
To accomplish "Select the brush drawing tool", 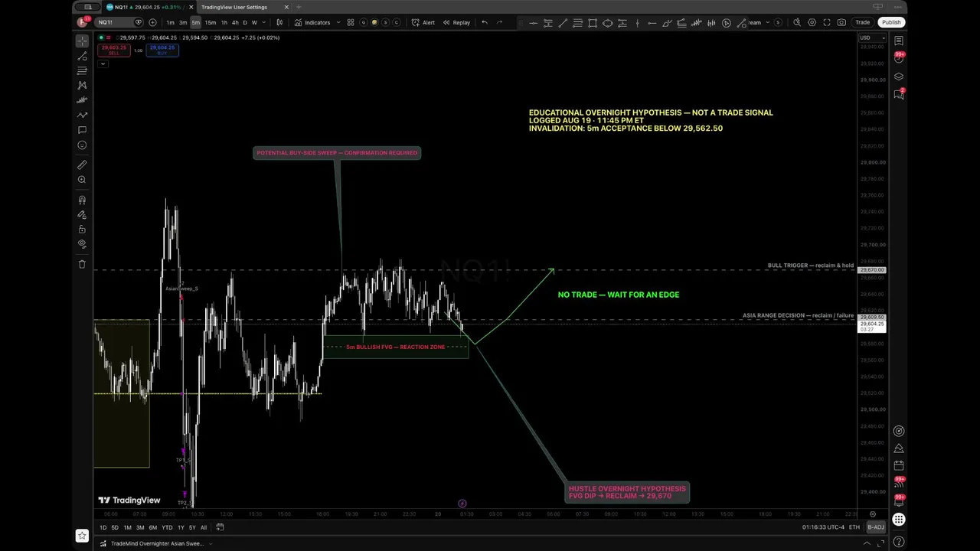I will point(82,115).
